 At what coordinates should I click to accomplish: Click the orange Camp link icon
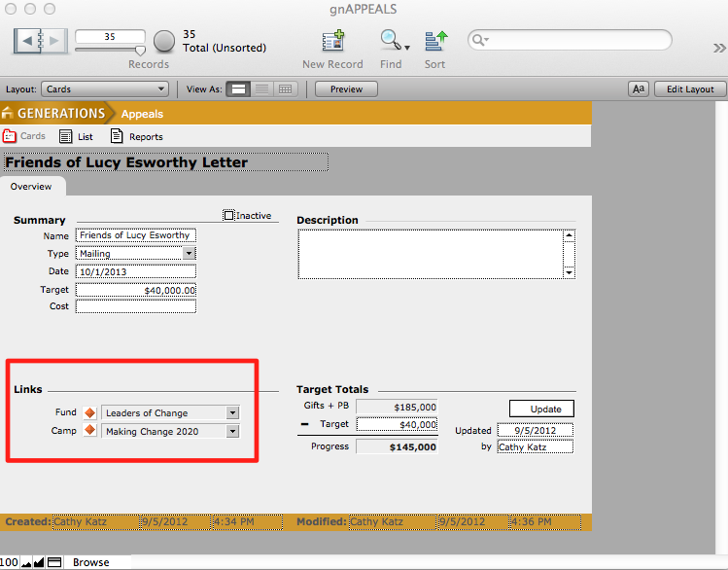coord(90,431)
